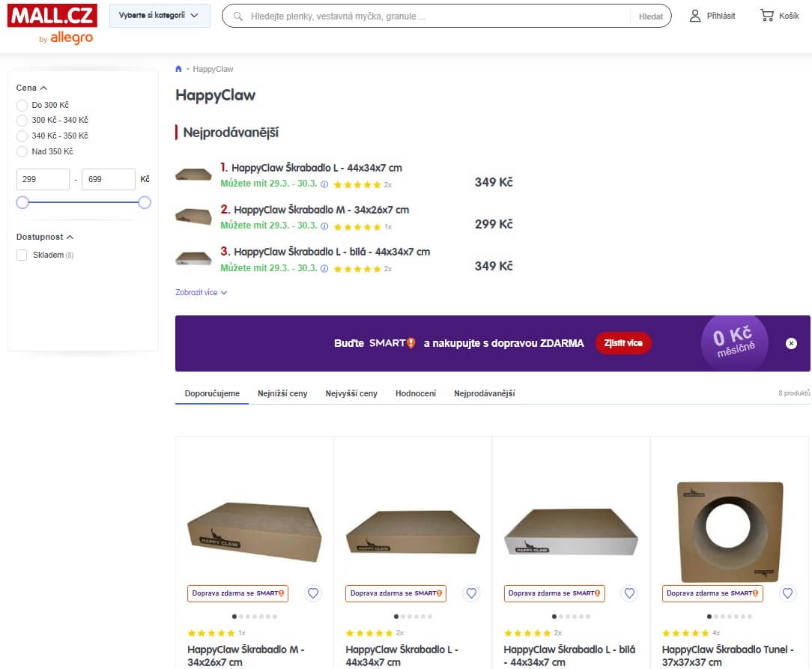Image resolution: width=812 pixels, height=669 pixels.
Task: Open Vyberte si kategorii dropdown
Action: click(x=160, y=16)
